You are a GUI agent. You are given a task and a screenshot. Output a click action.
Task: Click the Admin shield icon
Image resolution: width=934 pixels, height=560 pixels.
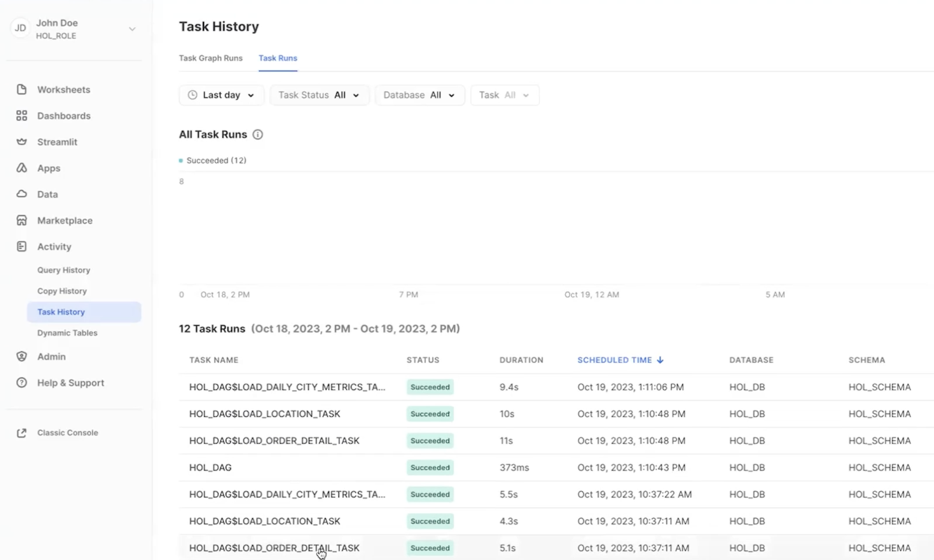pyautogui.click(x=21, y=357)
